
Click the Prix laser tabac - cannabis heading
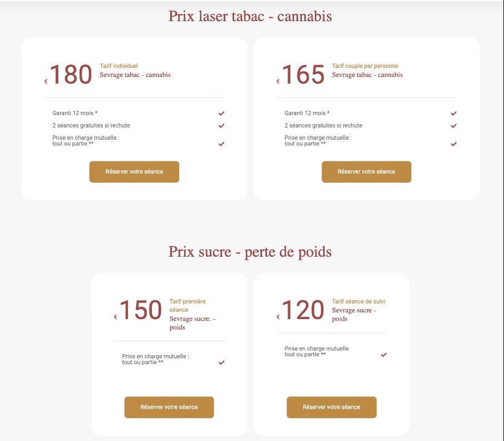coord(250,17)
